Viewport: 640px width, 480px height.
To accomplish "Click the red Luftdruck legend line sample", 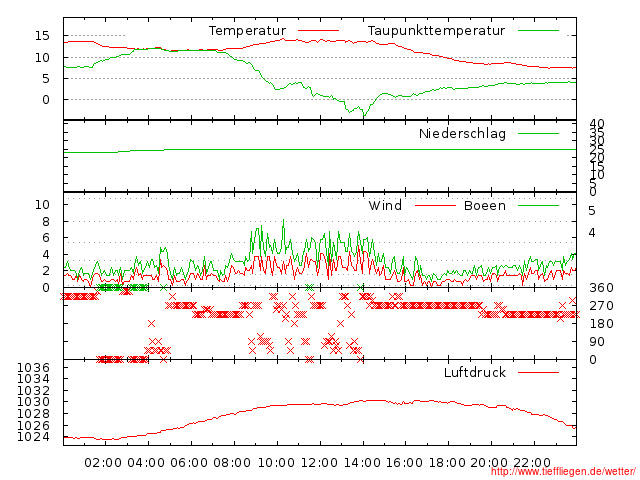I will 538,372.
